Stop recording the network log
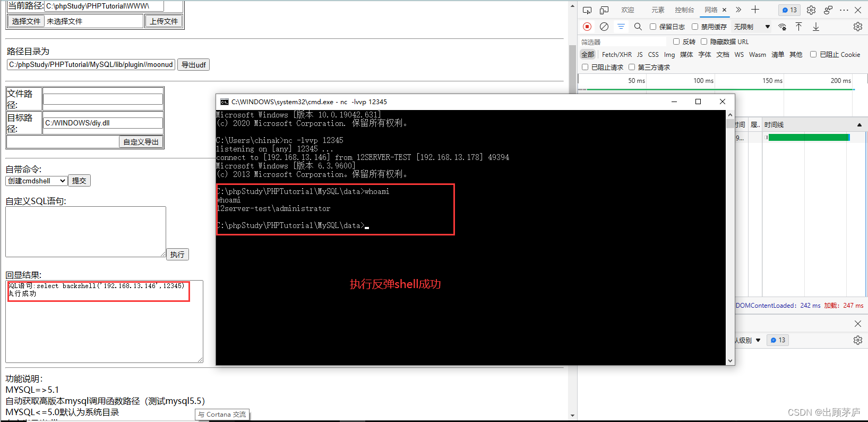868x422 pixels. [x=587, y=27]
